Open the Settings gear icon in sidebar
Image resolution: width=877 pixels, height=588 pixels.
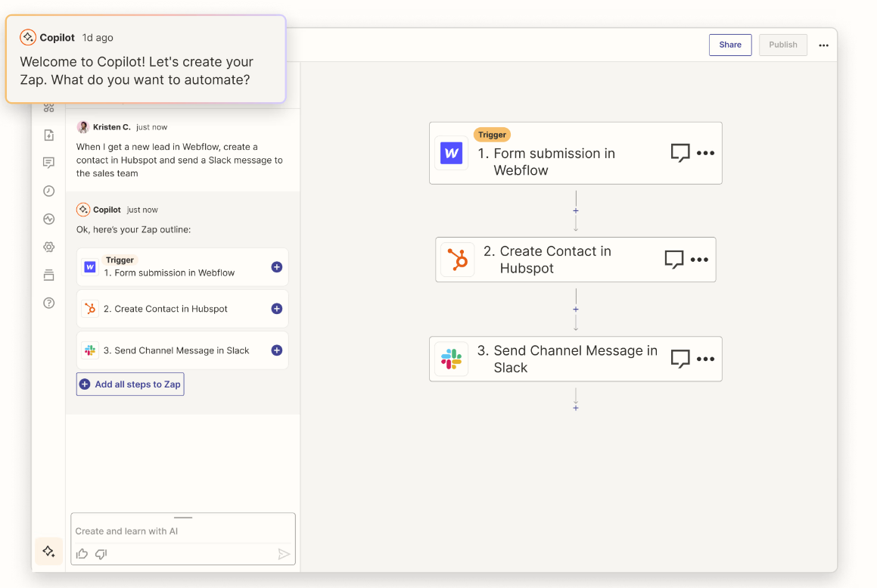point(48,247)
